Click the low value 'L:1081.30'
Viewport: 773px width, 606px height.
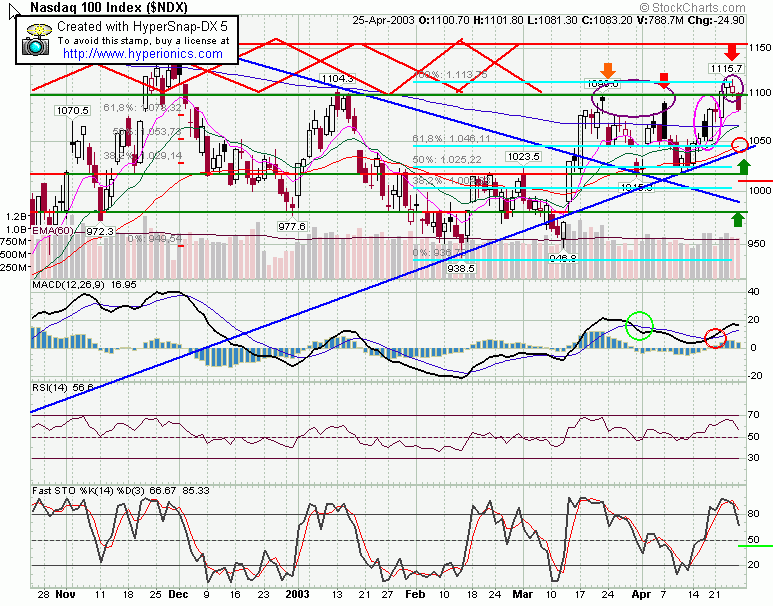tap(551, 20)
